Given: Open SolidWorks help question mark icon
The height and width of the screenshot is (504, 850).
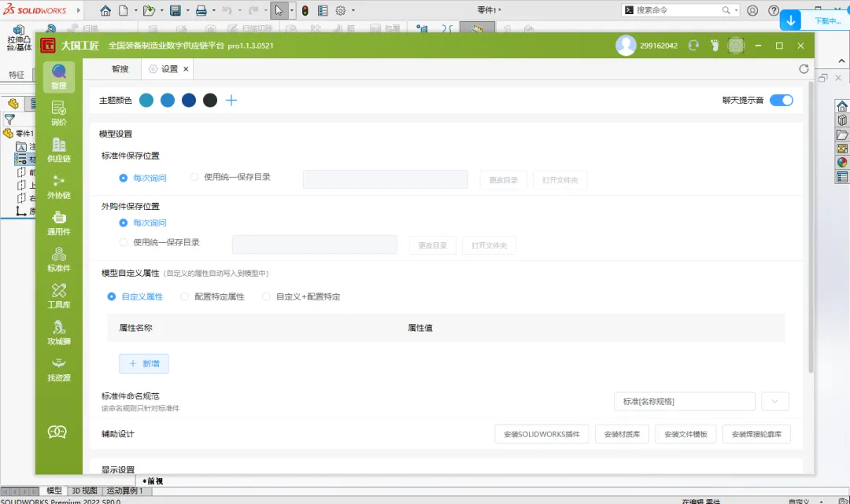Looking at the screenshot, I should point(774,10).
